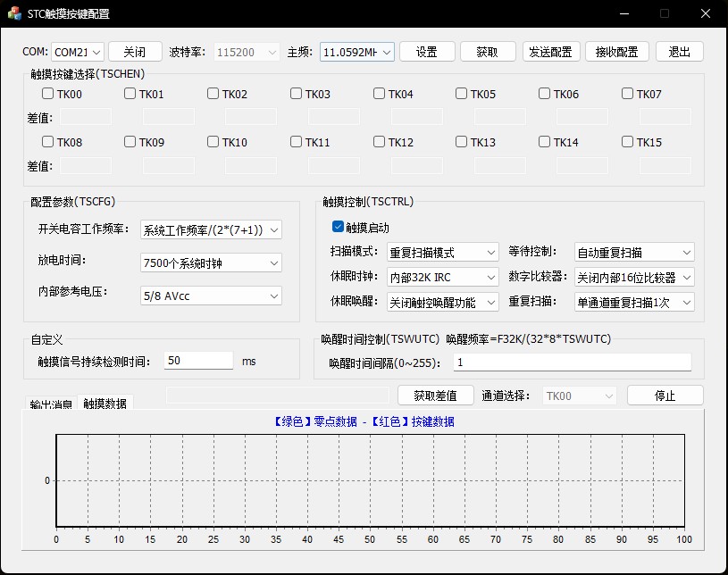Tick the TK09 checkbox

point(130,142)
